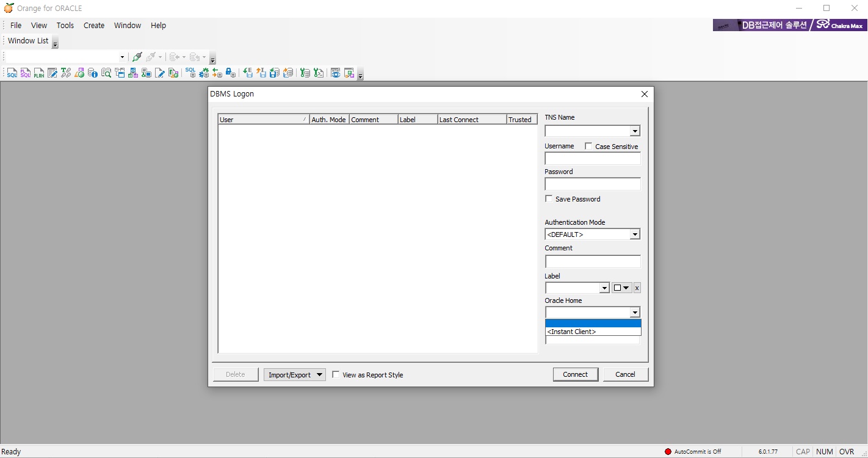Open the Create menu
The image size is (868, 458).
coord(94,26)
